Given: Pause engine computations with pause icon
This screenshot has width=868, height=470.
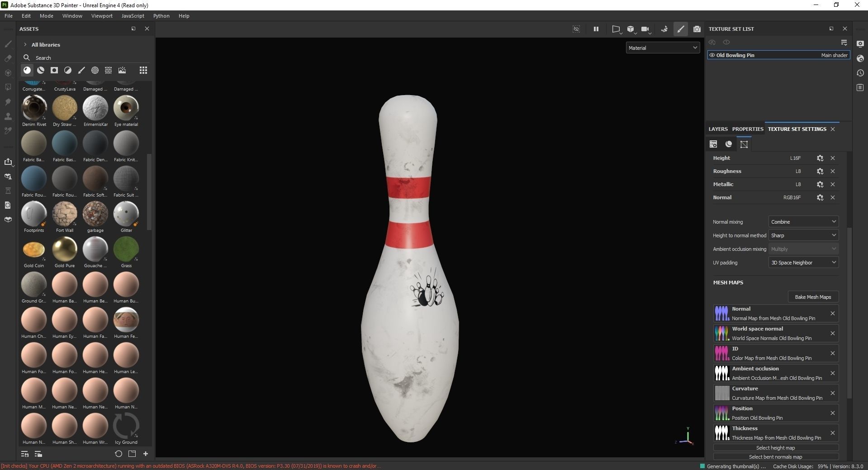Looking at the screenshot, I should tap(596, 29).
